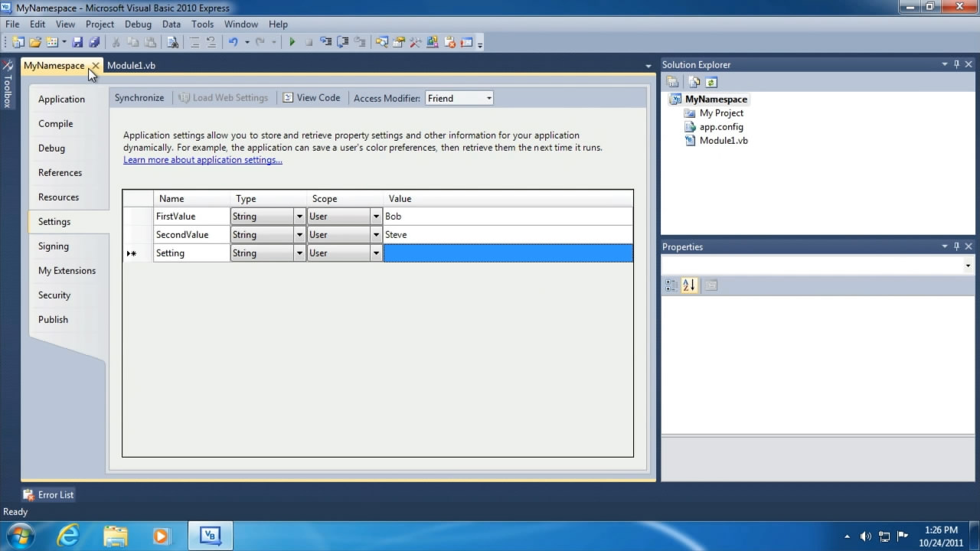Viewport: 980px width, 551px height.
Task: Open the Debug menu
Action: 138,24
